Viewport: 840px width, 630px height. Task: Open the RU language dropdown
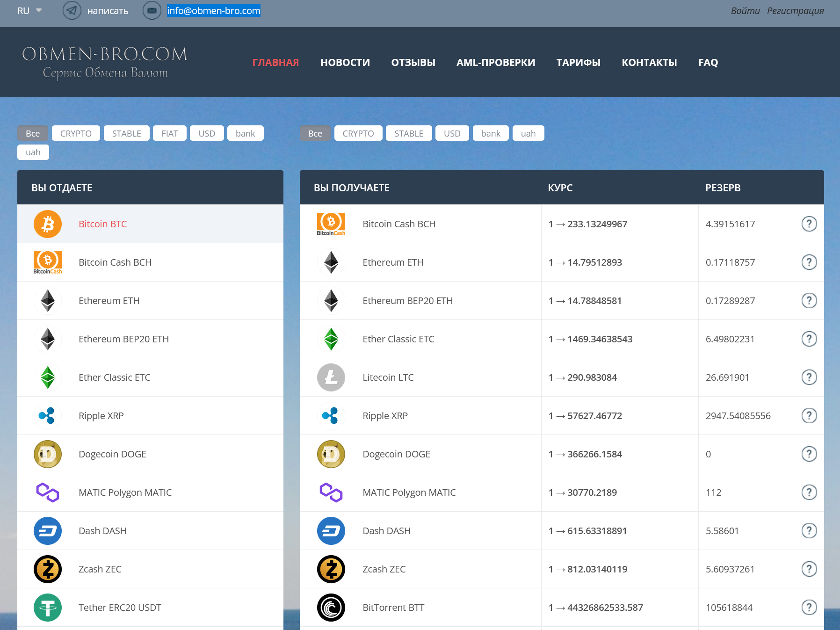29,11
